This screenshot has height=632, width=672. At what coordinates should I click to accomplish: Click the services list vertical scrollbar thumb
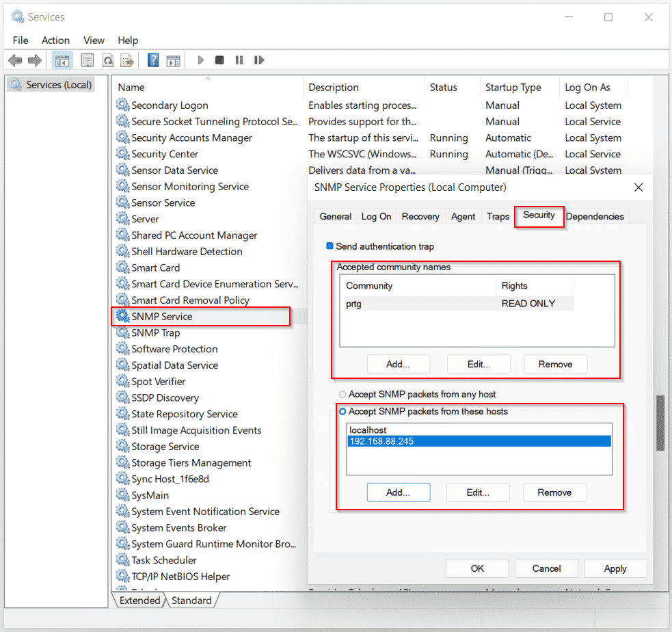[660, 423]
